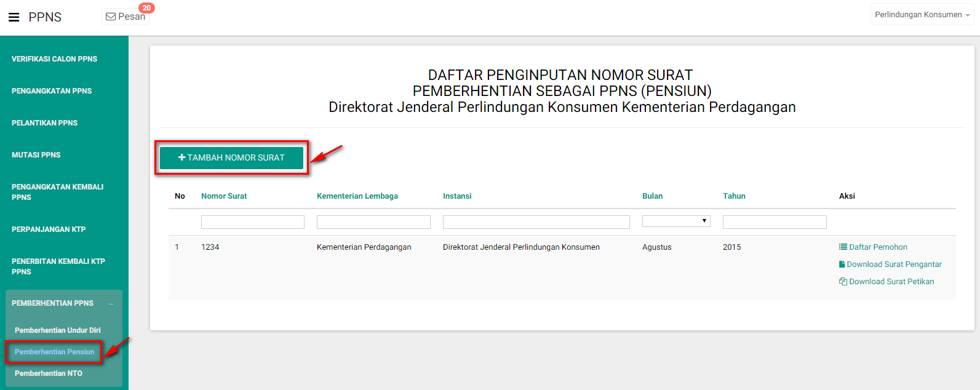Click the Instansi filter input field
Viewport: 980px width, 390px height.
tap(536, 222)
